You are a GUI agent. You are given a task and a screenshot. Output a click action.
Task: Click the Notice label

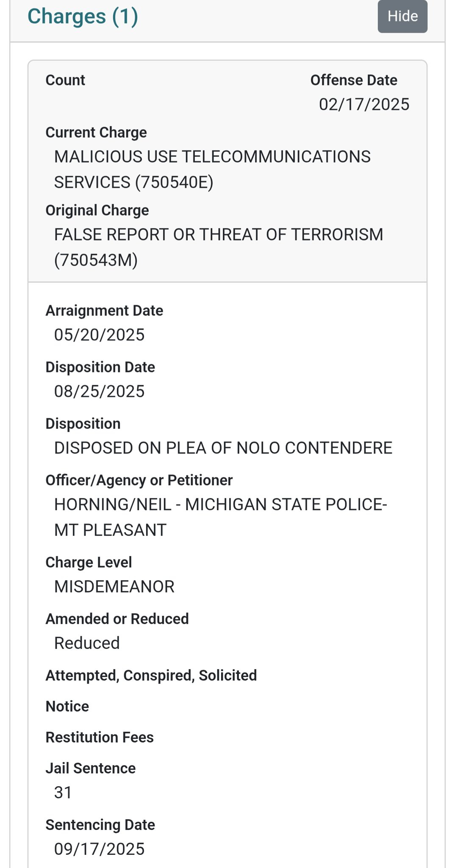[x=67, y=706]
